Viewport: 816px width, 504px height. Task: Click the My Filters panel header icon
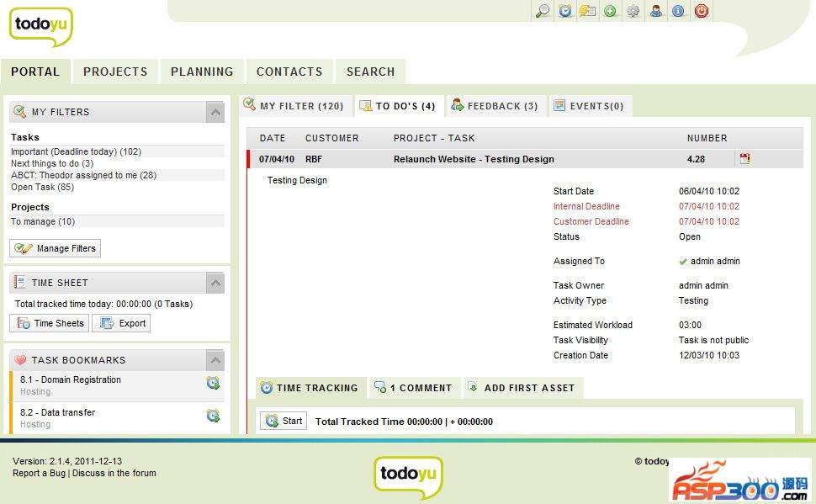(20, 111)
